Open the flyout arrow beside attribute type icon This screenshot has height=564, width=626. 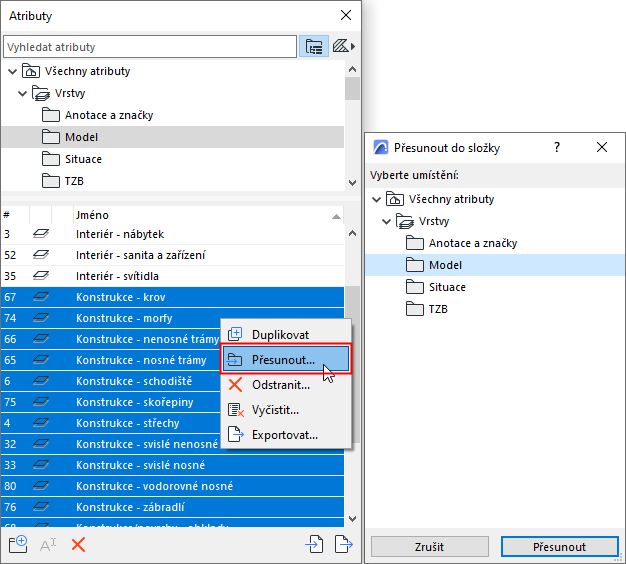[353, 46]
